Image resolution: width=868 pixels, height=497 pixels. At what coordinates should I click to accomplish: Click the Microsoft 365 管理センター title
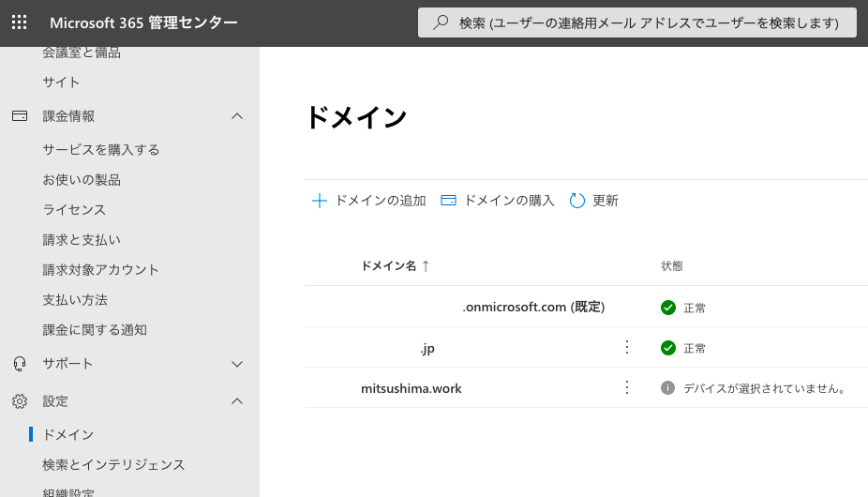coord(144,23)
